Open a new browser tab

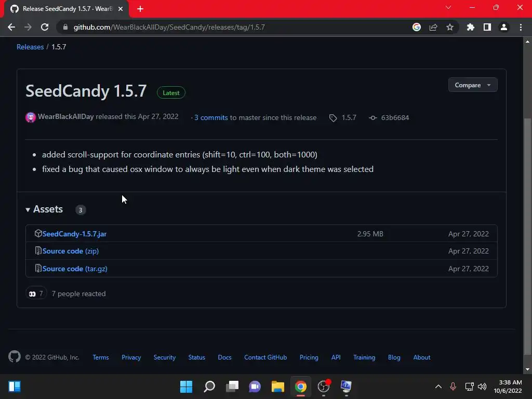tap(140, 9)
